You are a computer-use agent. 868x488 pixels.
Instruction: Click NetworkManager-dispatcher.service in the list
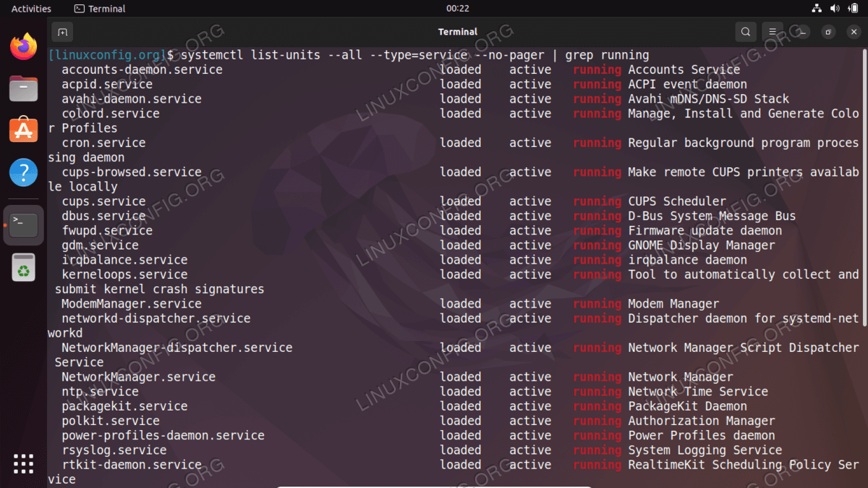177,348
